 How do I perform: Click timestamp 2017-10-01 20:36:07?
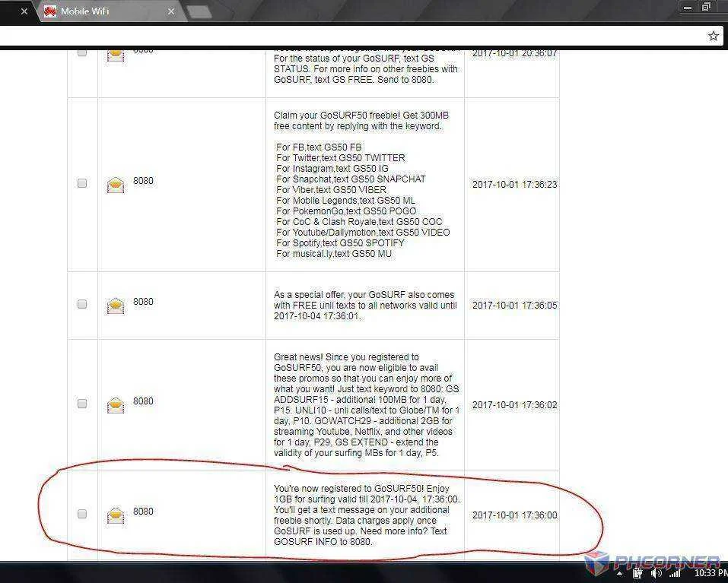(x=514, y=53)
